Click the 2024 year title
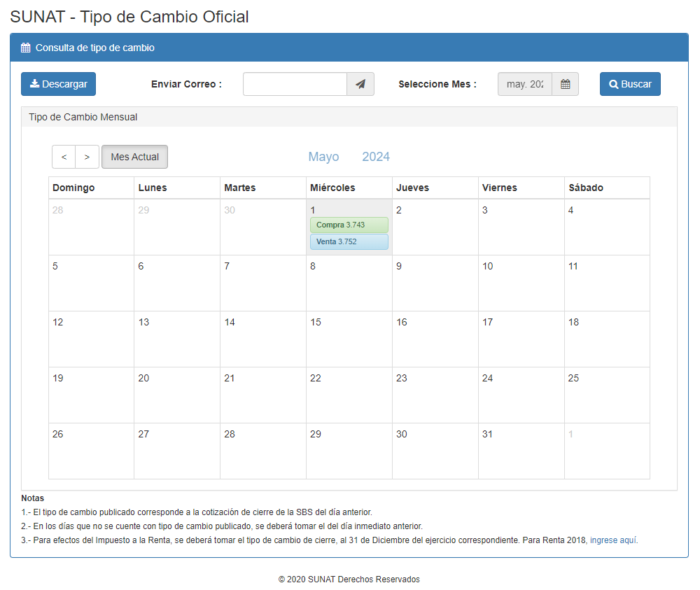This screenshot has height=590, width=700. point(376,157)
